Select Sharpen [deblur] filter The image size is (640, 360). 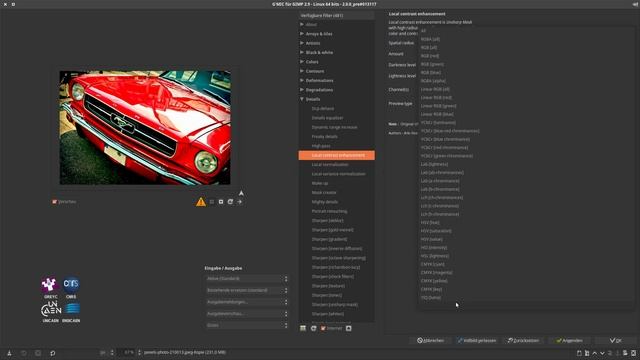pyautogui.click(x=327, y=221)
